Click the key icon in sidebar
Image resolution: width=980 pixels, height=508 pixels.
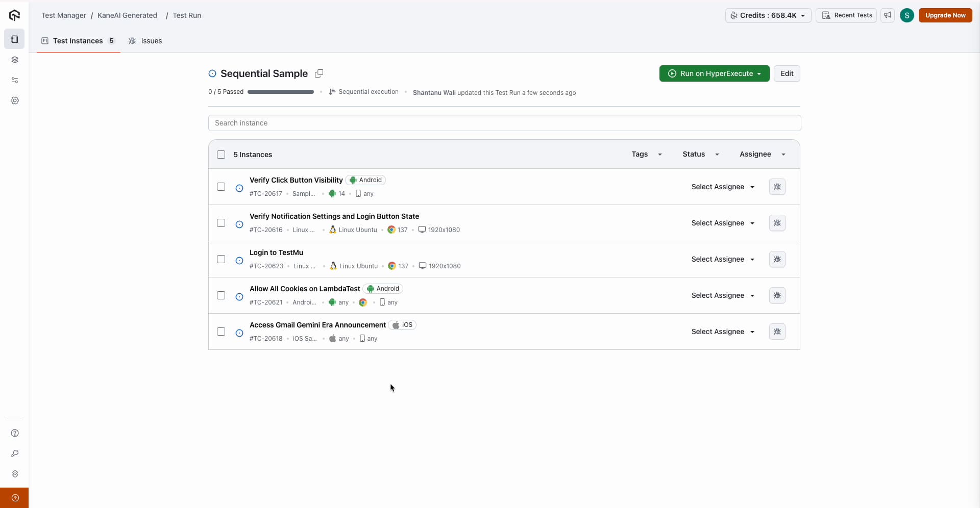(15, 453)
